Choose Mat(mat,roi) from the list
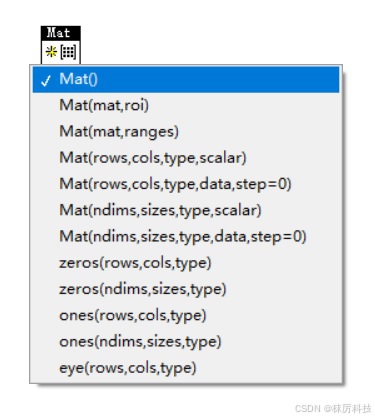Screen dimensions: 375x420 [x=186, y=105]
